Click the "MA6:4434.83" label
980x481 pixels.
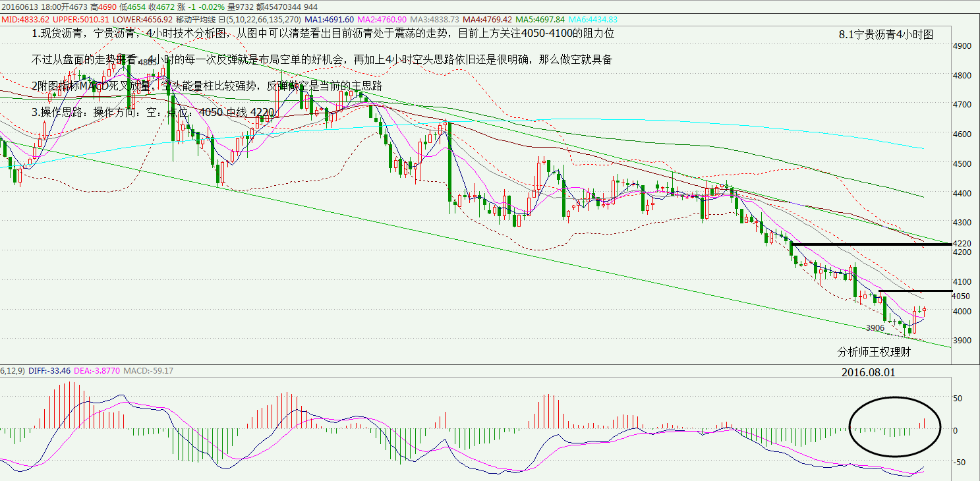point(594,20)
